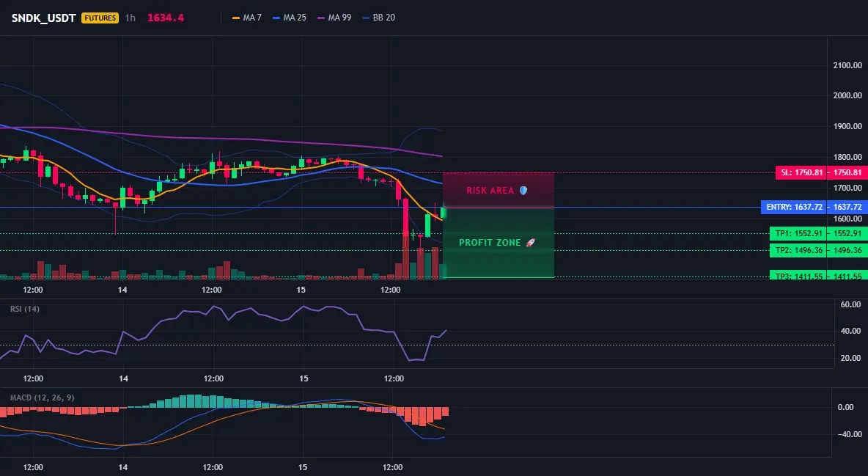Click the 1600.00 price axis label
The image size is (868, 476).
(x=847, y=219)
